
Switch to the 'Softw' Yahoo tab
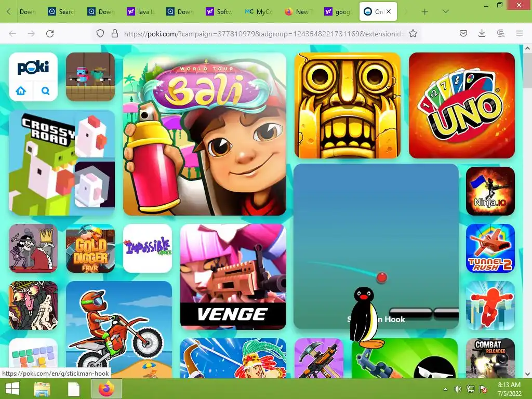(220, 12)
